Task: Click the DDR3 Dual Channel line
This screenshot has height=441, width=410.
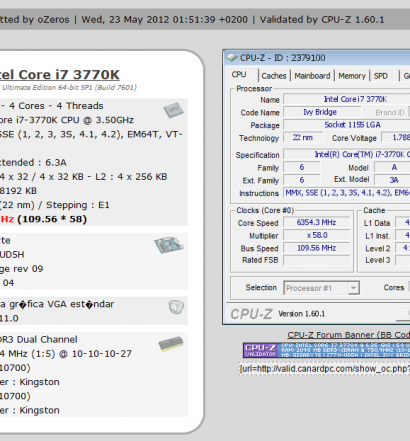Action: click(x=39, y=340)
